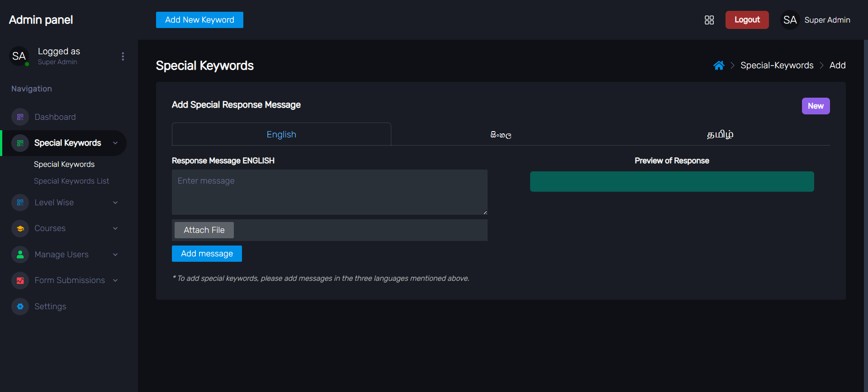
Task: Expand the Courses submenu chevron
Action: [x=115, y=228]
